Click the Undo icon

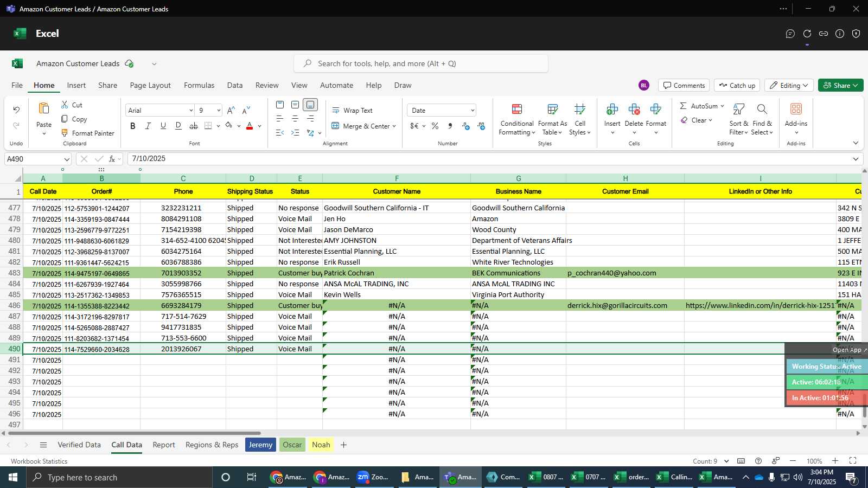click(16, 110)
